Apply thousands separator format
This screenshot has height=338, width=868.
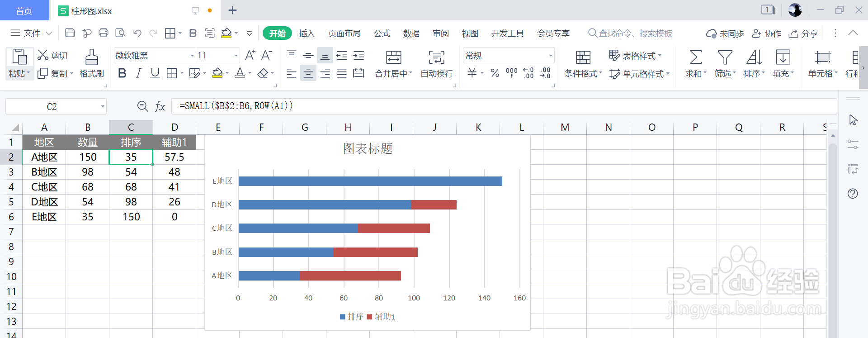click(512, 73)
